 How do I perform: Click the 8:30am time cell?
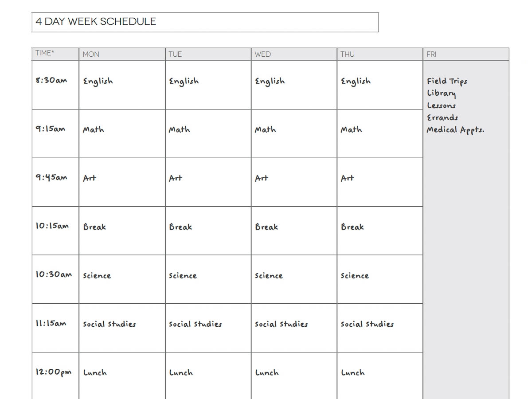coord(55,85)
